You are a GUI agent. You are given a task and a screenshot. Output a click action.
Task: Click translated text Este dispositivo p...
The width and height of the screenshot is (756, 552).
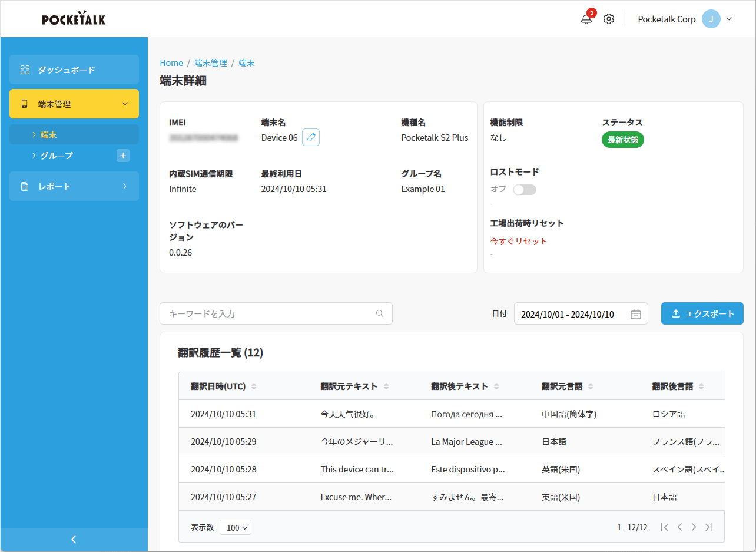(468, 470)
